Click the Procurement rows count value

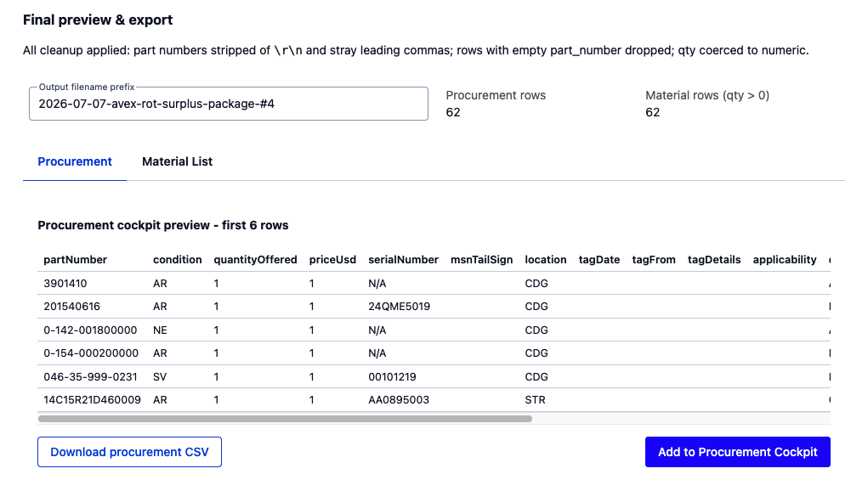pyautogui.click(x=453, y=112)
